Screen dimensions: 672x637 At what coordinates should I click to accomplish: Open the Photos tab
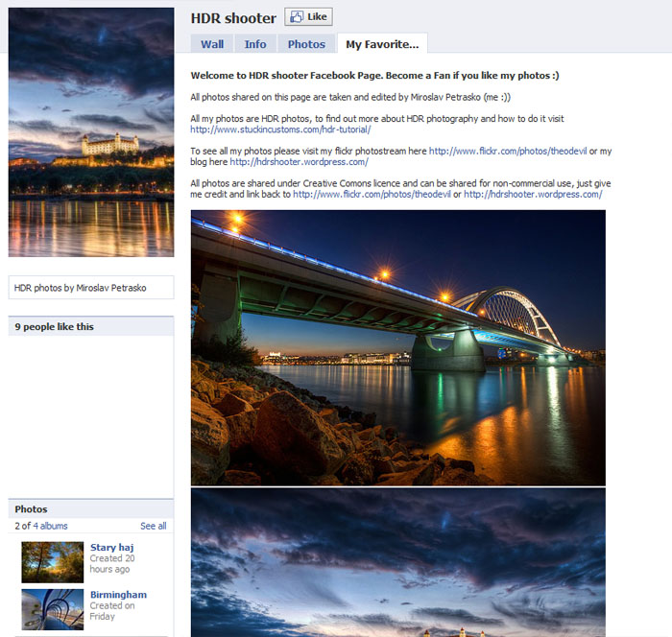pyautogui.click(x=306, y=44)
